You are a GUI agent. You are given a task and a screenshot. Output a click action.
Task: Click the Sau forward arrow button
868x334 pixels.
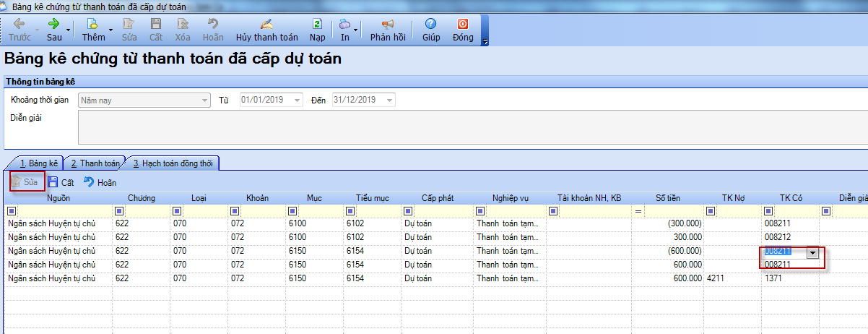pos(54,30)
